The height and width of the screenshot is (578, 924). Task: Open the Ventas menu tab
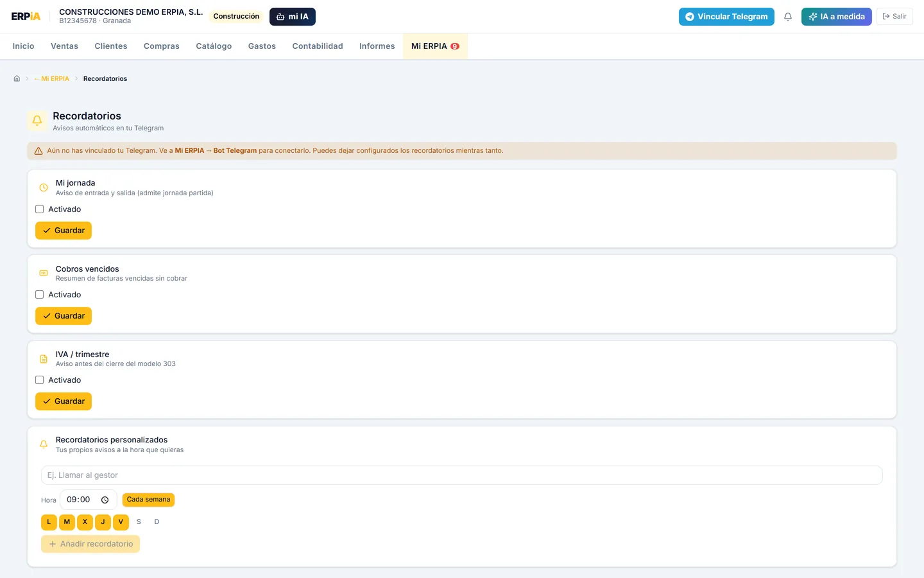point(64,46)
